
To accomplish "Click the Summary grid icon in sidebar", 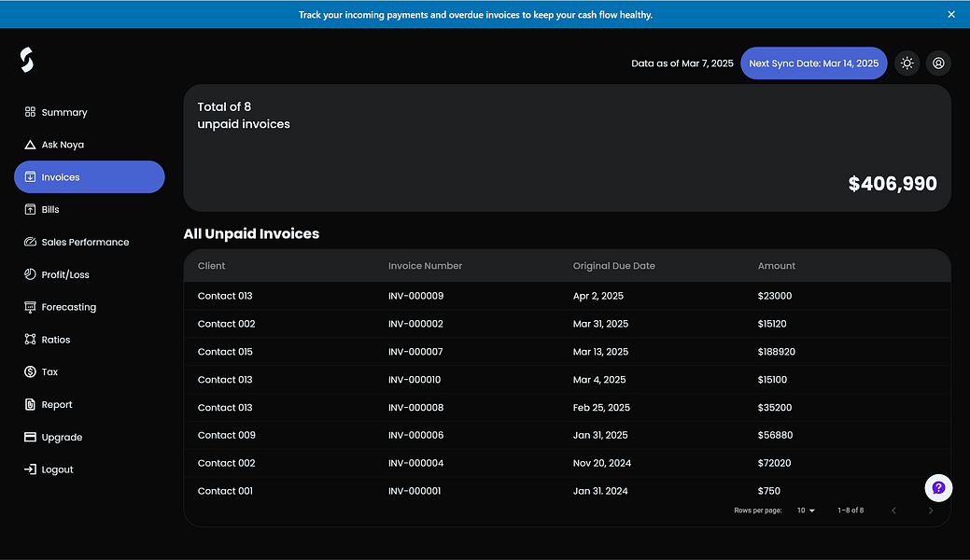I will [30, 112].
